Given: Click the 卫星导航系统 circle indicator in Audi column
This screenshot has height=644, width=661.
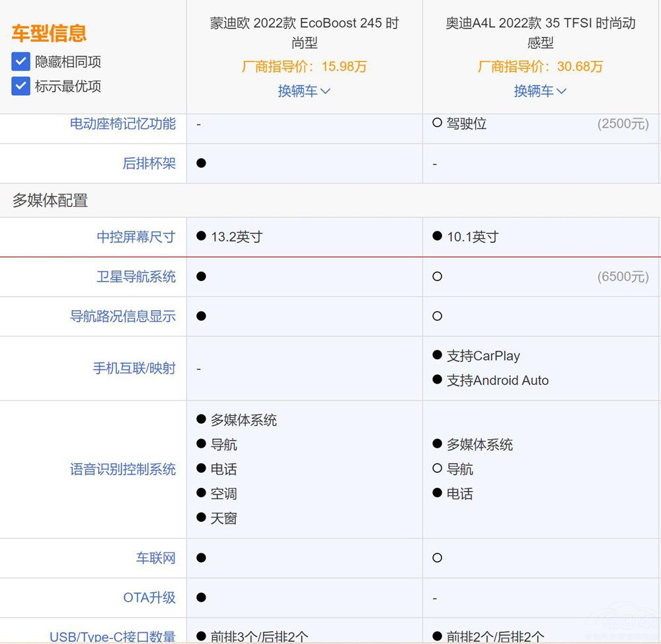Looking at the screenshot, I should coord(436,276).
